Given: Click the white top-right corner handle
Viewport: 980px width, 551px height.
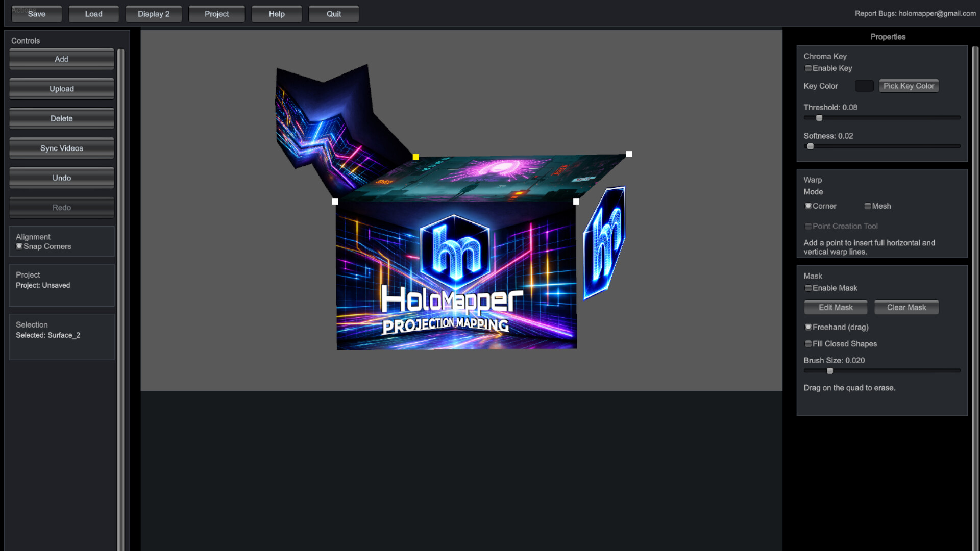Looking at the screenshot, I should 629,154.
